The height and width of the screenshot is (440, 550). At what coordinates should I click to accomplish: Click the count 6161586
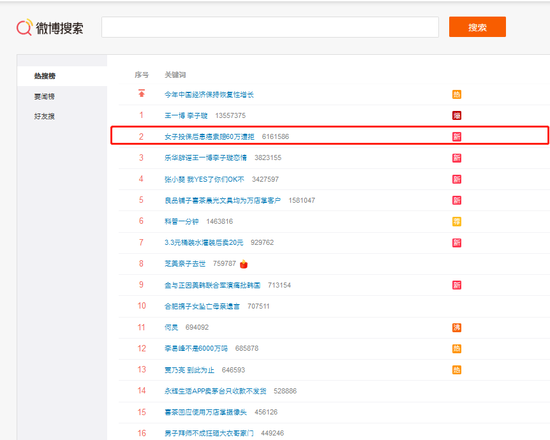click(x=275, y=136)
